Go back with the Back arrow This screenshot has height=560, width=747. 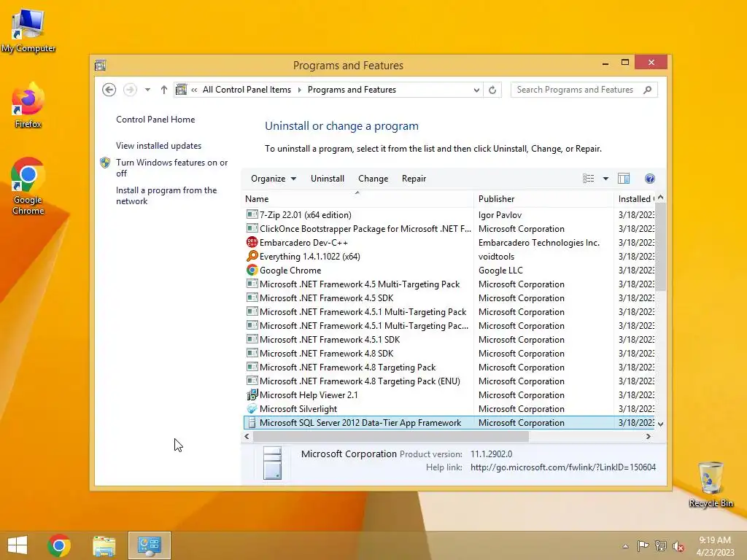click(x=109, y=90)
